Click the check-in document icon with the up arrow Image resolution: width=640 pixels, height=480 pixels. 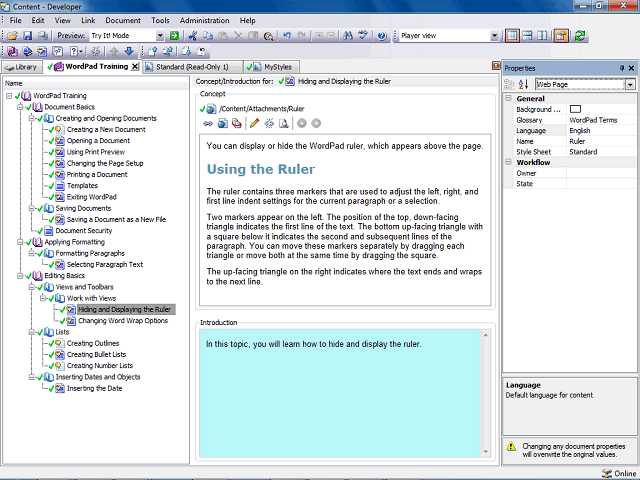pyautogui.click(x=152, y=51)
